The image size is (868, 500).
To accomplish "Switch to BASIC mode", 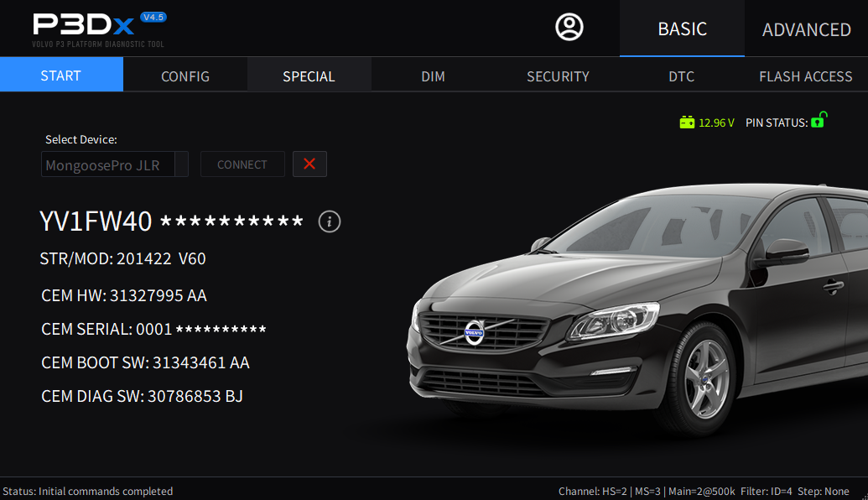I will coord(682,29).
